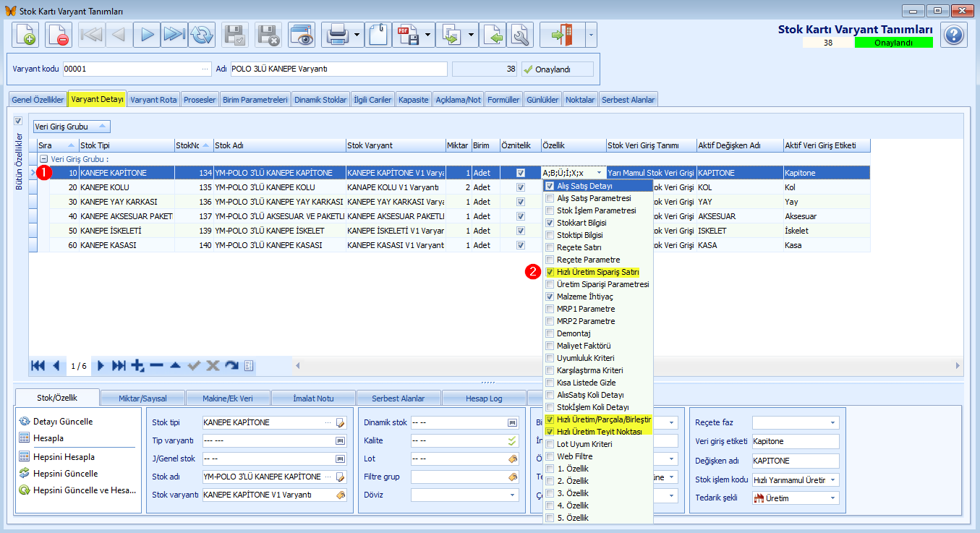
Task: Toggle the Web Filtre checkbox
Action: [550, 456]
